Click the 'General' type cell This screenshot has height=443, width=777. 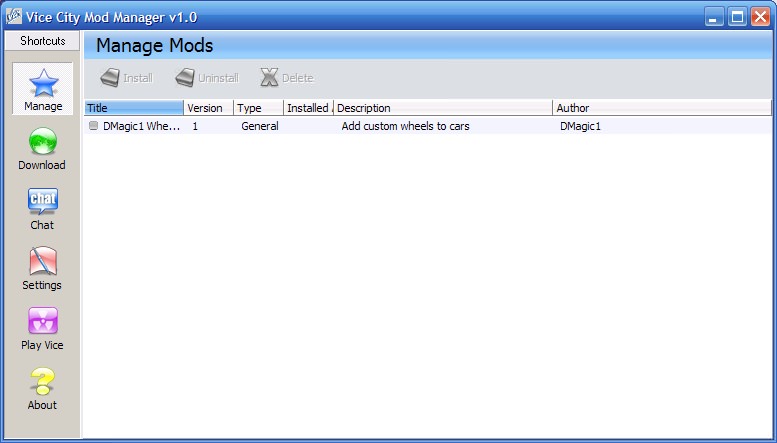click(x=260, y=126)
